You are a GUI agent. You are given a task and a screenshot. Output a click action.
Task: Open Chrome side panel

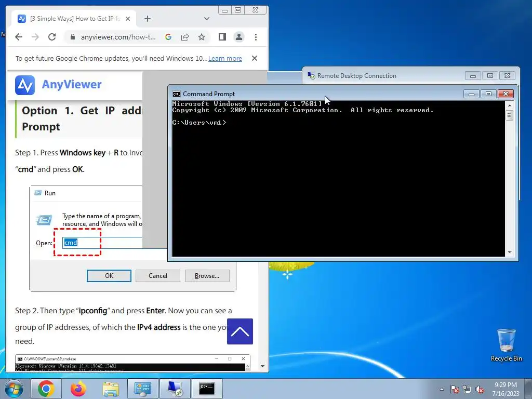coord(222,37)
